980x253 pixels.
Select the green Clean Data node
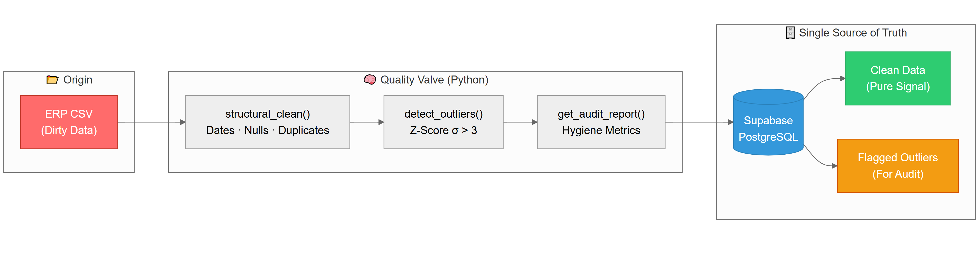pyautogui.click(x=898, y=78)
